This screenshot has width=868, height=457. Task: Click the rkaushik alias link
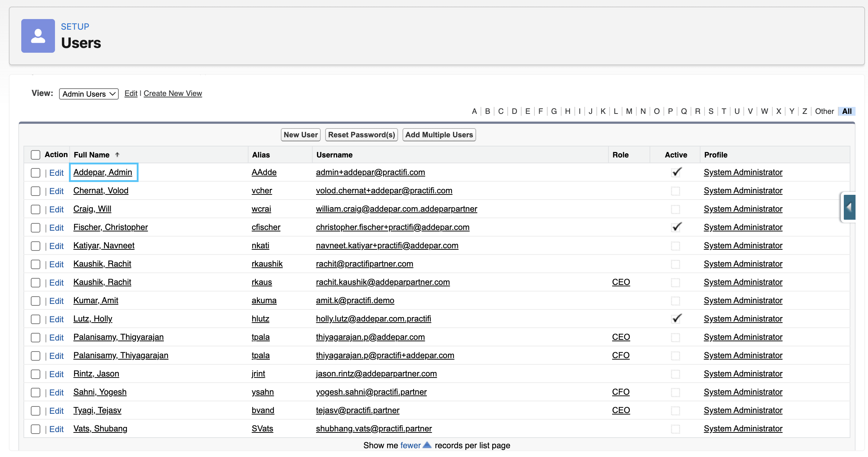pos(267,264)
